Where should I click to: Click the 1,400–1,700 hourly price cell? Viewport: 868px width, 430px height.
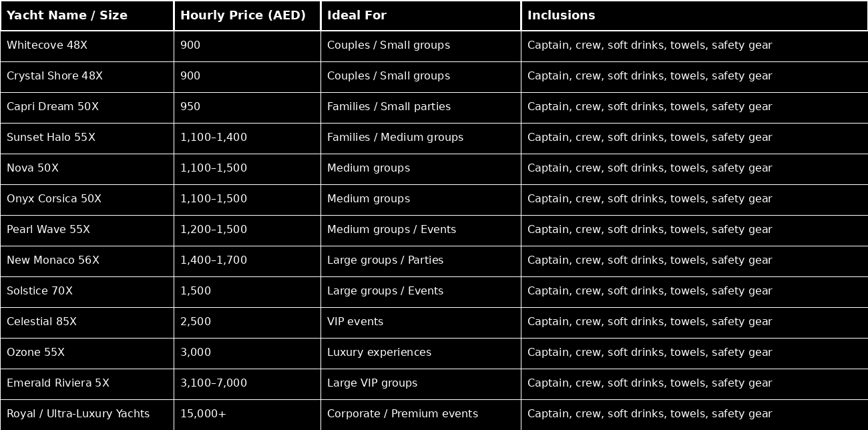click(x=214, y=260)
